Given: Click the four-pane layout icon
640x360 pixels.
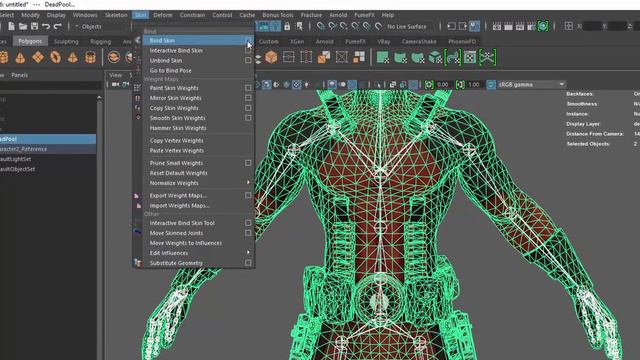Looking at the screenshot, I should pos(569,27).
